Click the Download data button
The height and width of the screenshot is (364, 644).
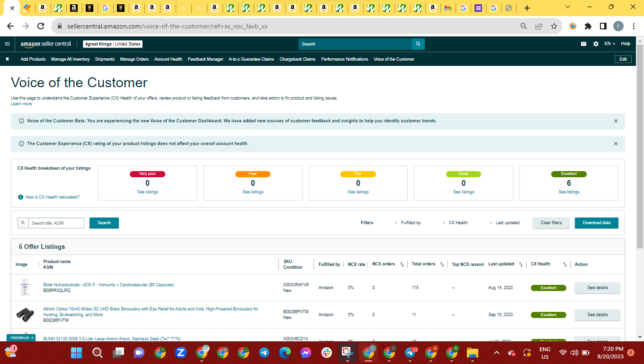597,223
